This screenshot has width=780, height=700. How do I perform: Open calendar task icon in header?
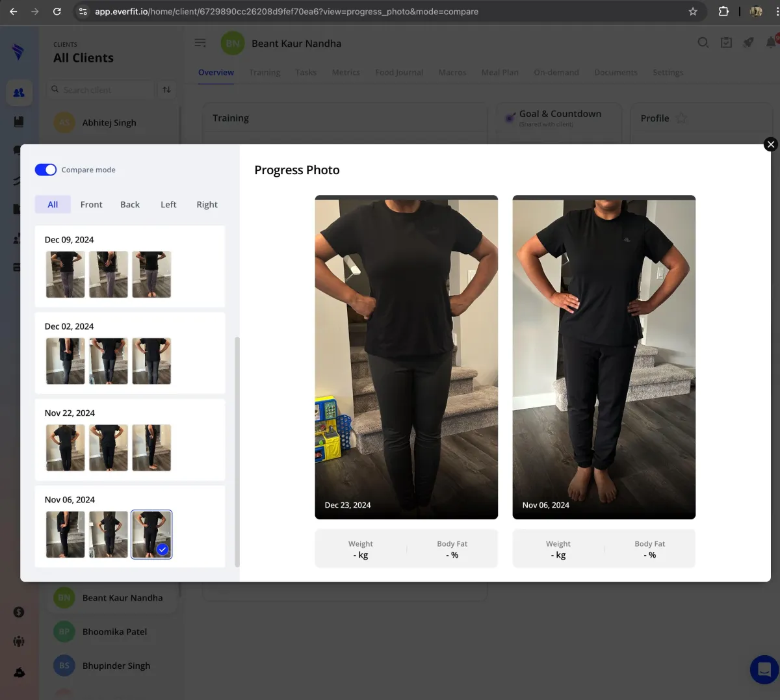click(x=726, y=42)
